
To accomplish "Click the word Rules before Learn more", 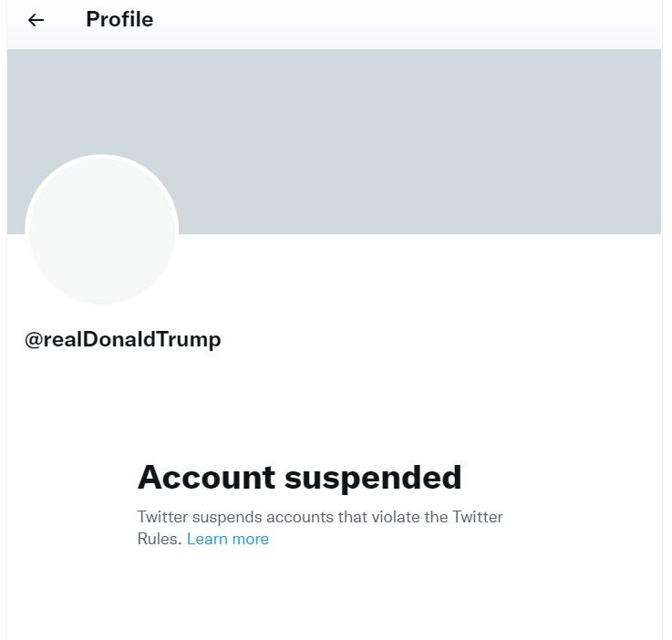I will tap(157, 539).
